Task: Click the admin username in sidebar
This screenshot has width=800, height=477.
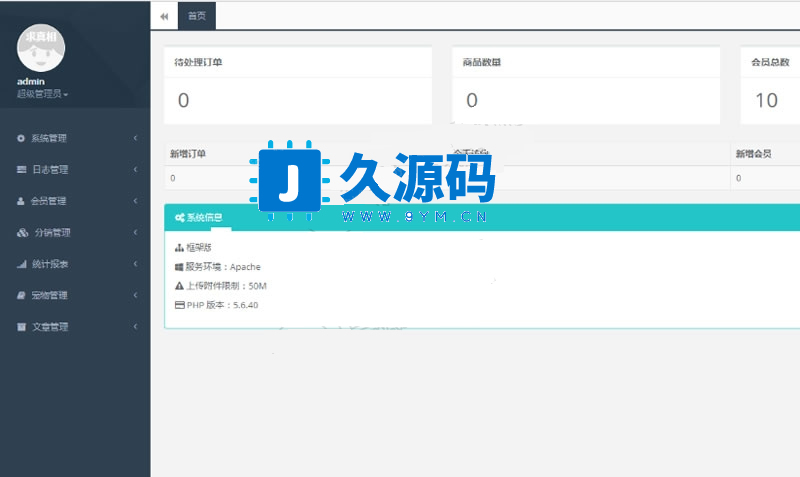Action: coord(31,81)
